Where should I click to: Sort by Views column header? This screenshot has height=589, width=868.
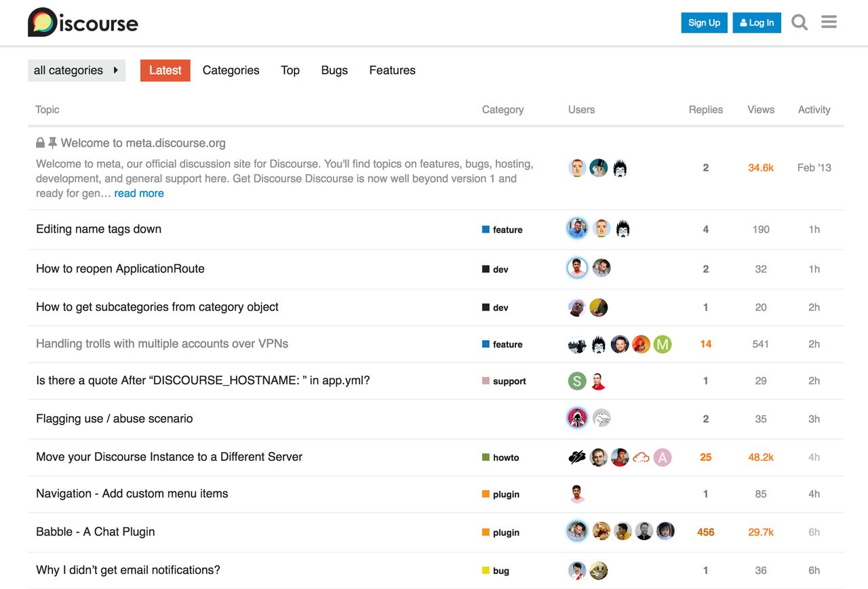point(761,110)
